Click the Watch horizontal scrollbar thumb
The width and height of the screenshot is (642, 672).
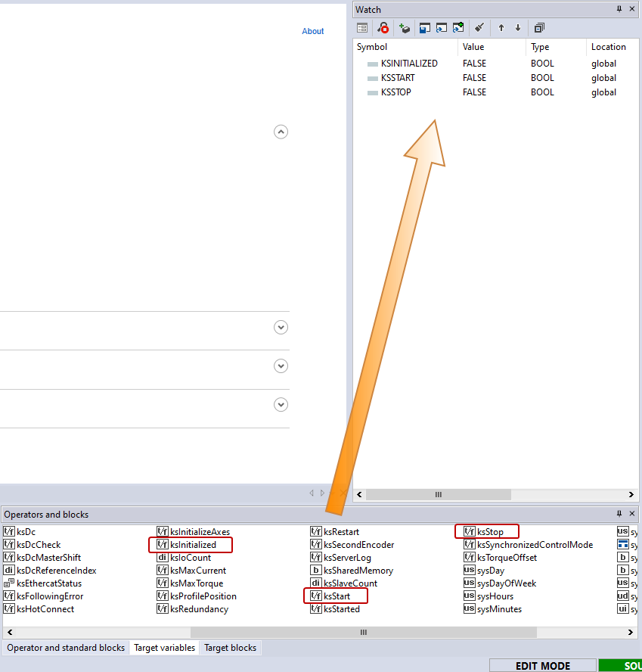(438, 495)
